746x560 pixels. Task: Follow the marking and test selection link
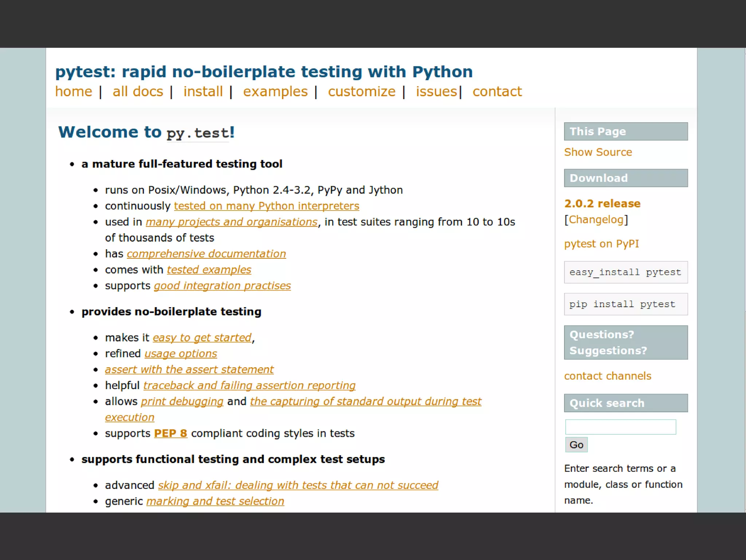[x=215, y=501]
